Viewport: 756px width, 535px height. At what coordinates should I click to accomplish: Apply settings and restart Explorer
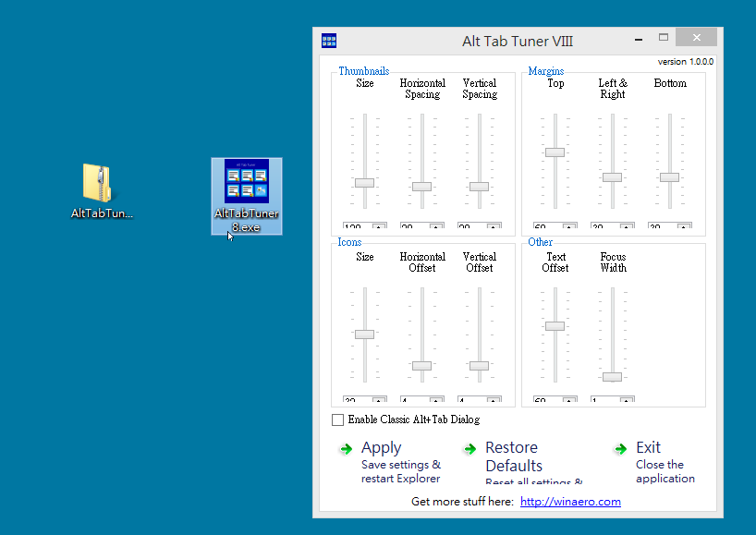[382, 447]
